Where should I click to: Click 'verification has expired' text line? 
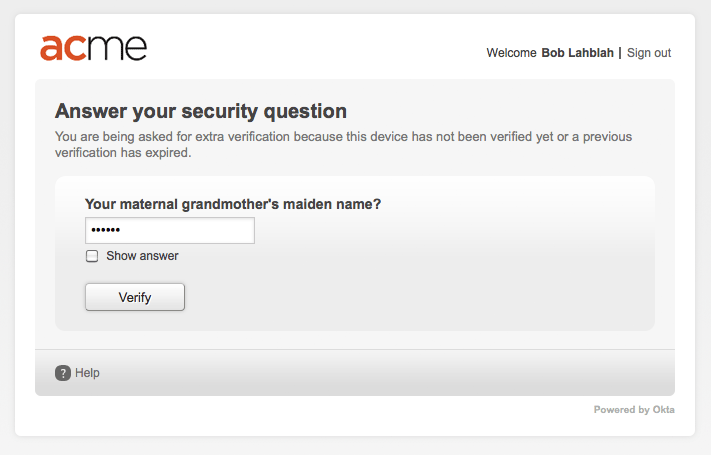coord(123,154)
